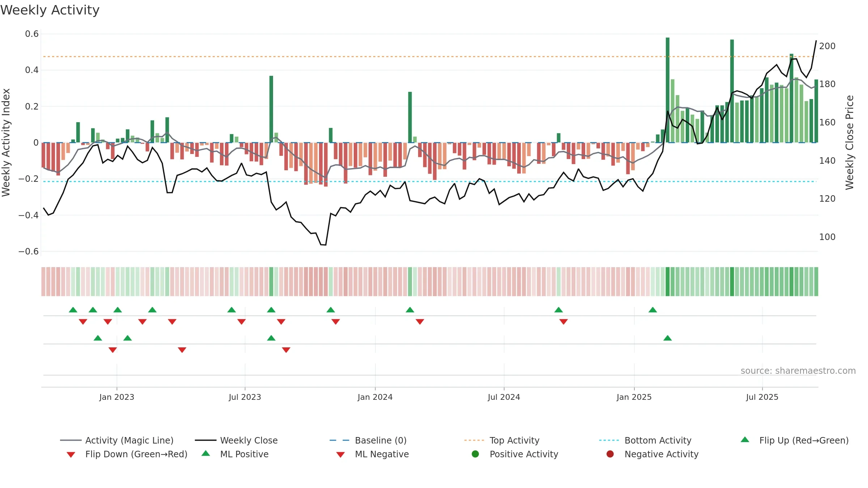868x488 pixels.
Task: Click the Negative Activity red circle legend
Action: coord(610,454)
